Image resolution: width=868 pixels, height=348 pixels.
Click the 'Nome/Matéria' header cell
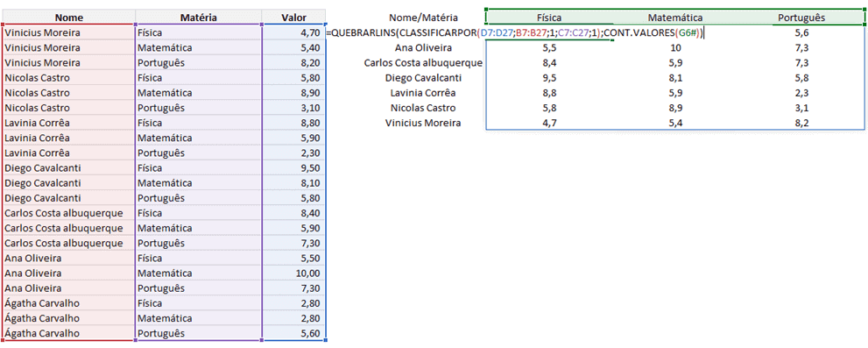click(423, 18)
